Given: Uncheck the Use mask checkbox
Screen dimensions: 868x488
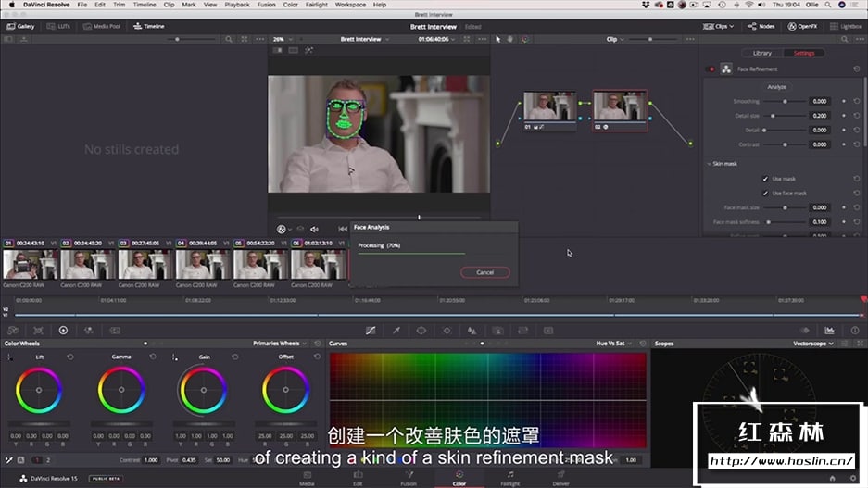Looking at the screenshot, I should 765,179.
